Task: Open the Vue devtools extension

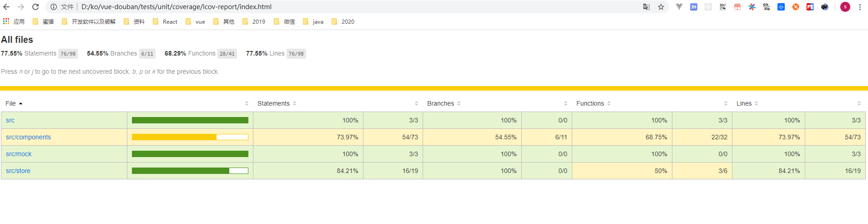Action: (679, 7)
